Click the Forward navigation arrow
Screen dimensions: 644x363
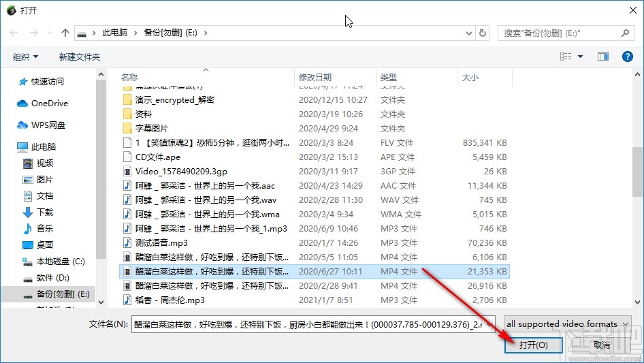pyautogui.click(x=33, y=33)
